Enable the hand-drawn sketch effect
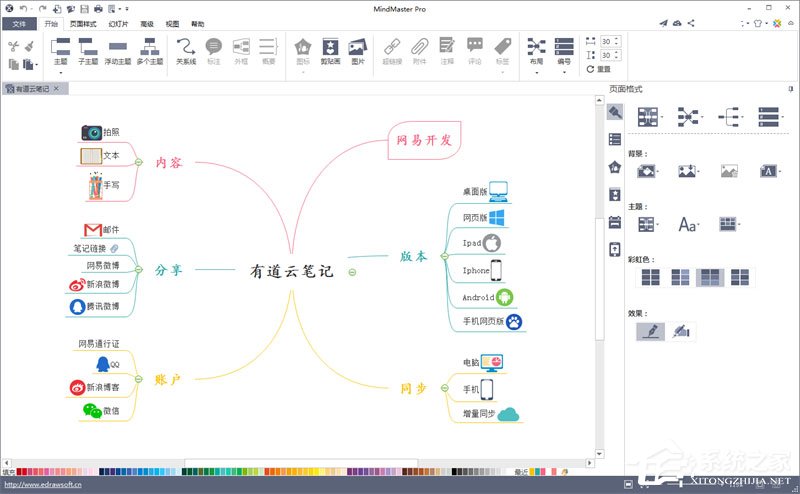 tap(684, 331)
